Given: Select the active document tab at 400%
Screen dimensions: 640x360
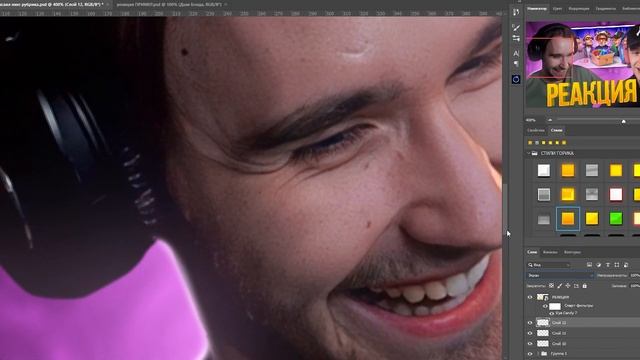Looking at the screenshot, I should click(x=51, y=4).
